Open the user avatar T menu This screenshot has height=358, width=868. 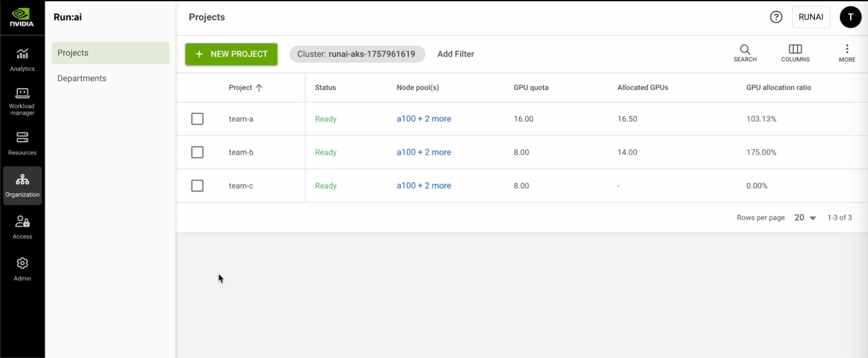pos(850,17)
